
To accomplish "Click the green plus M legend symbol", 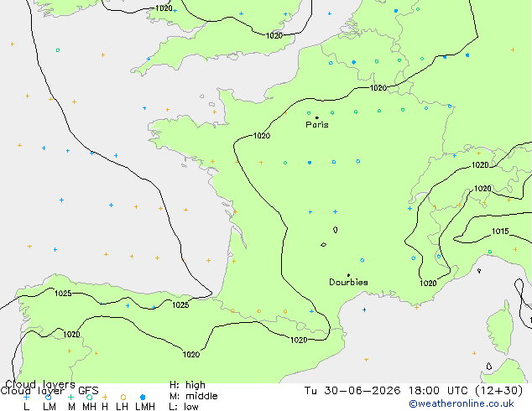I will (x=71, y=397).
